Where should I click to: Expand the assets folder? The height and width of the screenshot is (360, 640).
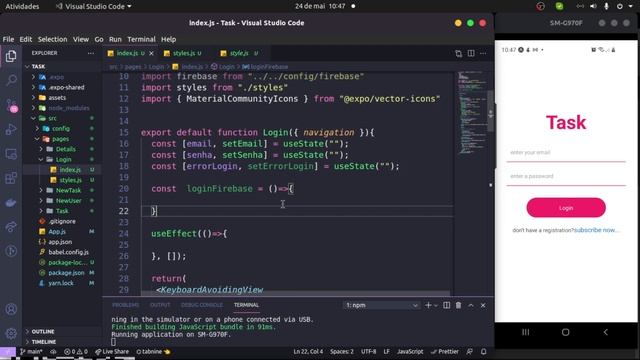coord(33,98)
